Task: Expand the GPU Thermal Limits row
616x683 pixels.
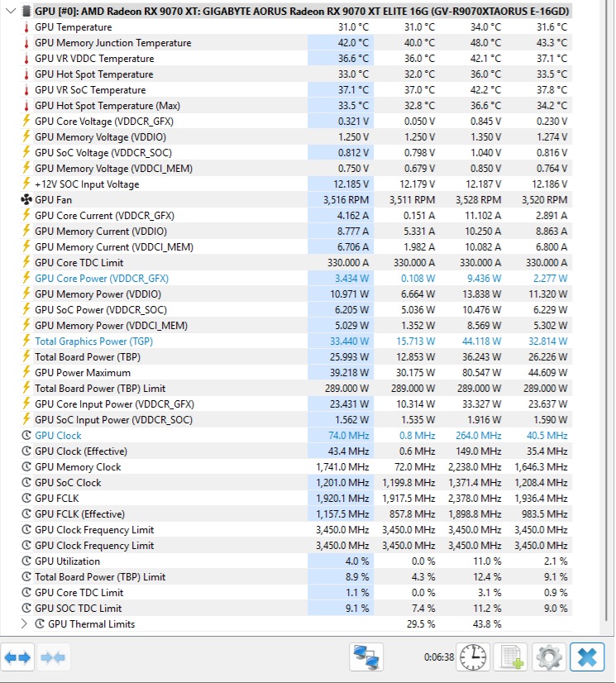Action: pos(24,623)
